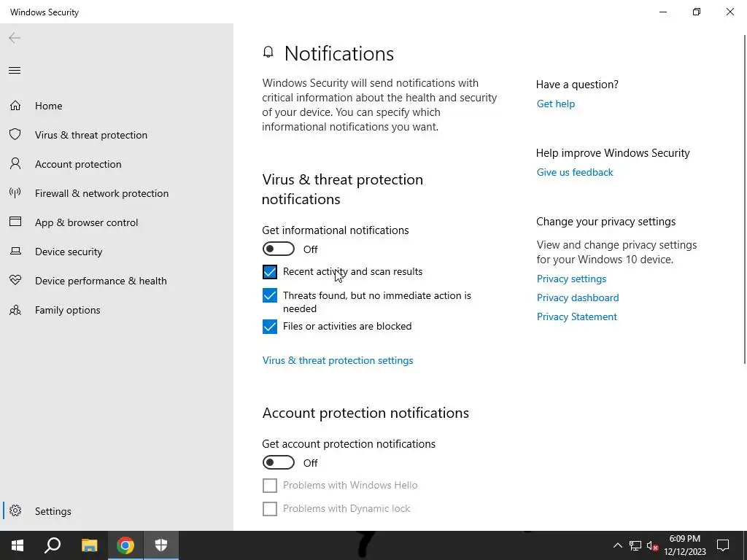The image size is (747, 560).
Task: Click the Device performance heart icon
Action: point(15,280)
